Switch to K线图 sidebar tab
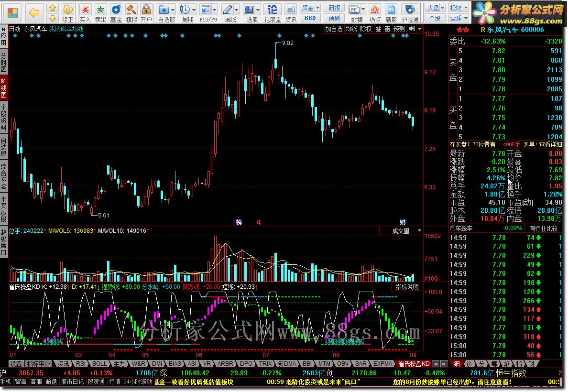 pos(4,88)
